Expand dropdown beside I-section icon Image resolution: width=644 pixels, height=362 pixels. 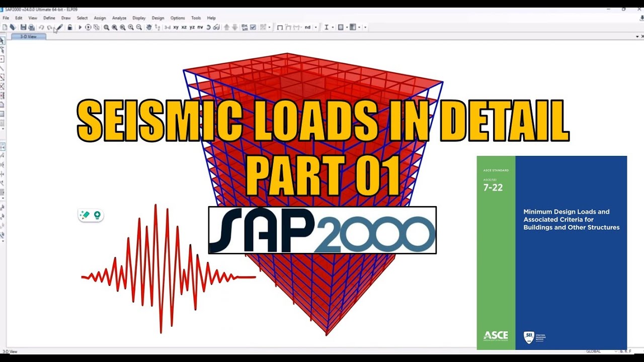pyautogui.click(x=333, y=27)
